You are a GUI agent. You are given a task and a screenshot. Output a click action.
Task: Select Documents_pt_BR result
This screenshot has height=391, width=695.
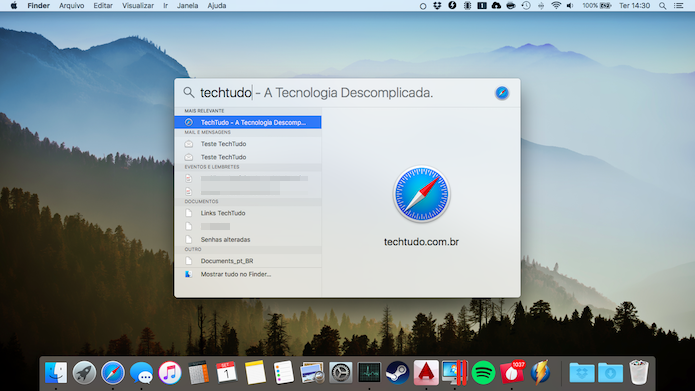[x=248, y=261]
